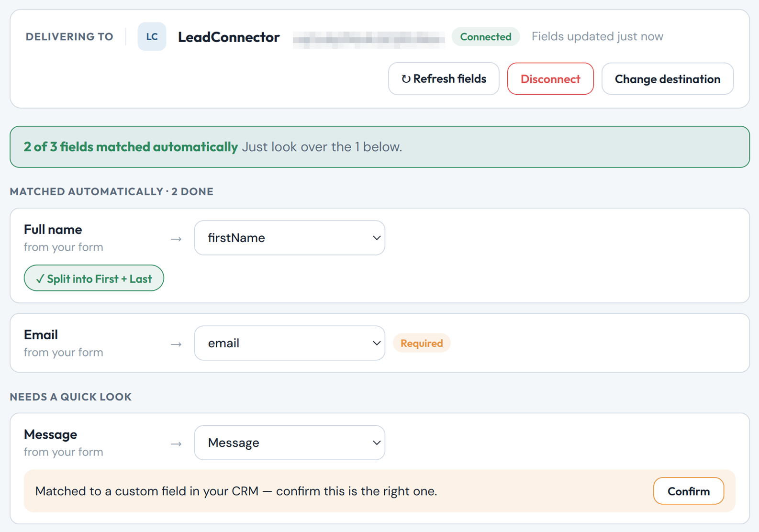This screenshot has height=532, width=759.
Task: Click the Refresh fields button
Action: point(444,79)
